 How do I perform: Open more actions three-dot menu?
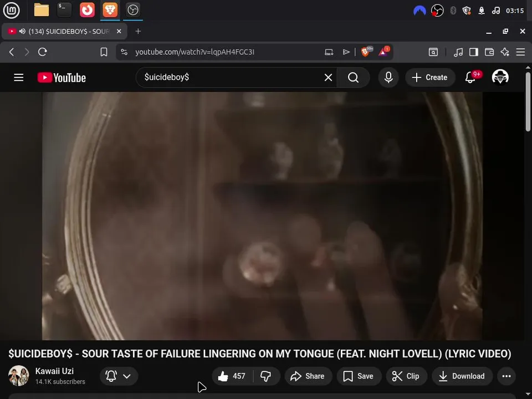[507, 376]
